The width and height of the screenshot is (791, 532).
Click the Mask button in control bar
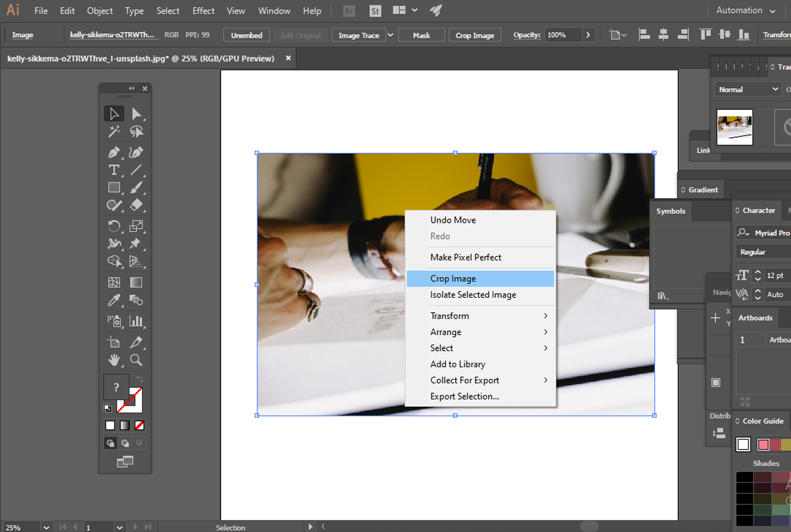tap(421, 35)
